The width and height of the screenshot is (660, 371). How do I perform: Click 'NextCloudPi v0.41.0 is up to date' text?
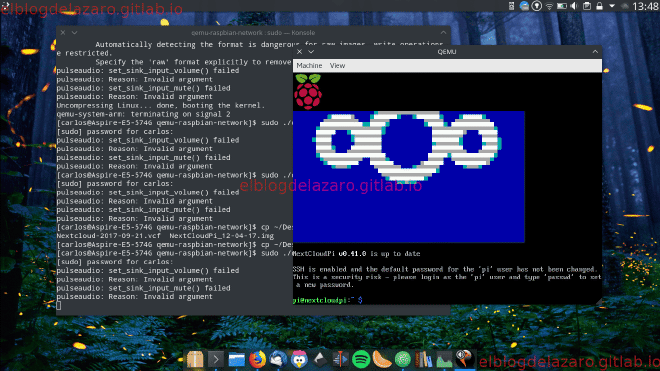pyautogui.click(x=357, y=254)
